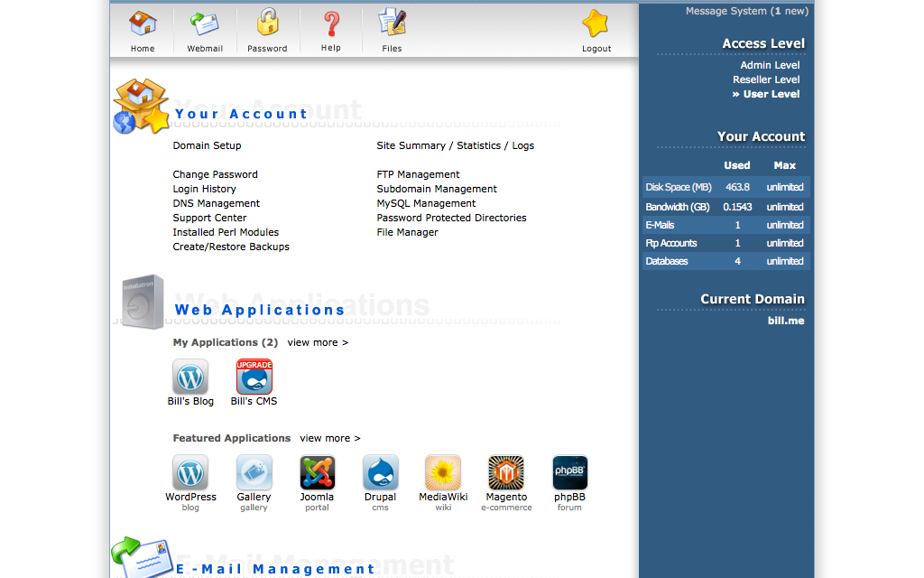Open Bill's CMS Drupal upgrade icon
Image resolution: width=924 pixels, height=578 pixels.
click(254, 377)
